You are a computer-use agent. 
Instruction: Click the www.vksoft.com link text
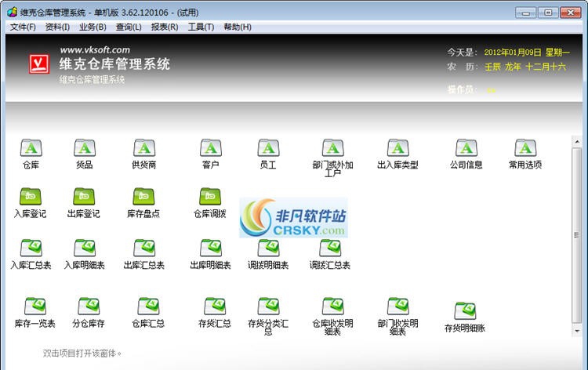coord(95,50)
